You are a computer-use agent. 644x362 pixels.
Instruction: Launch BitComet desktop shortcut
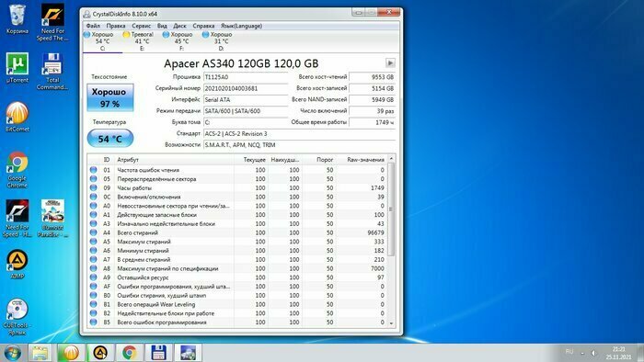(x=17, y=117)
